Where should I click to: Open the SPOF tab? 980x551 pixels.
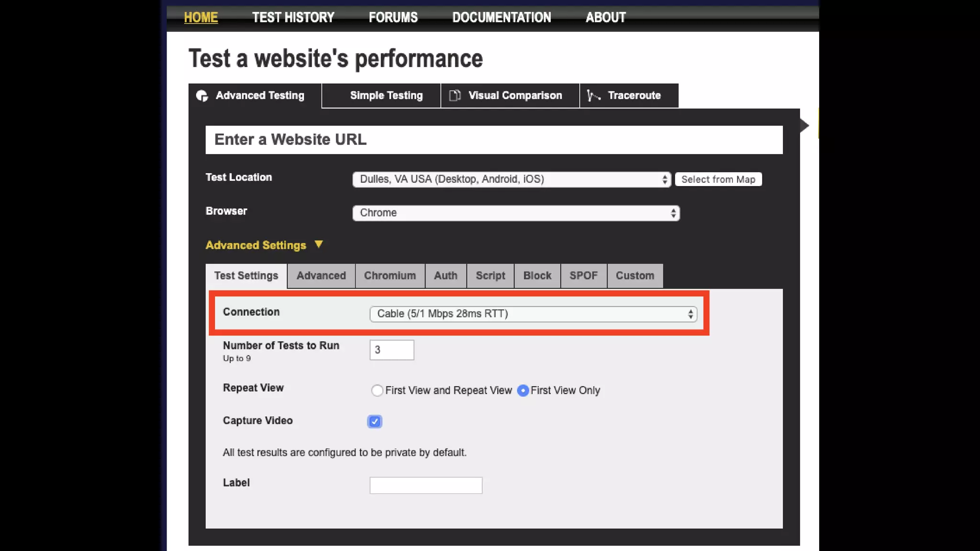pos(583,276)
